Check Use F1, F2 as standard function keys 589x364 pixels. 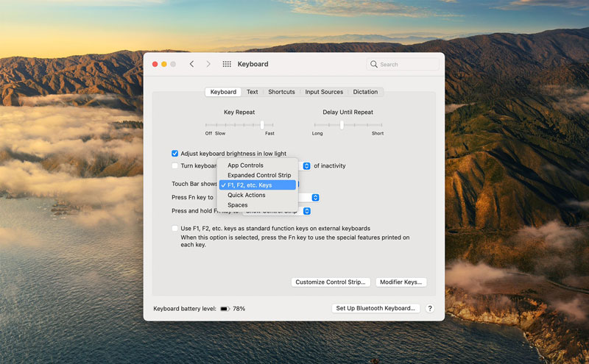click(175, 229)
